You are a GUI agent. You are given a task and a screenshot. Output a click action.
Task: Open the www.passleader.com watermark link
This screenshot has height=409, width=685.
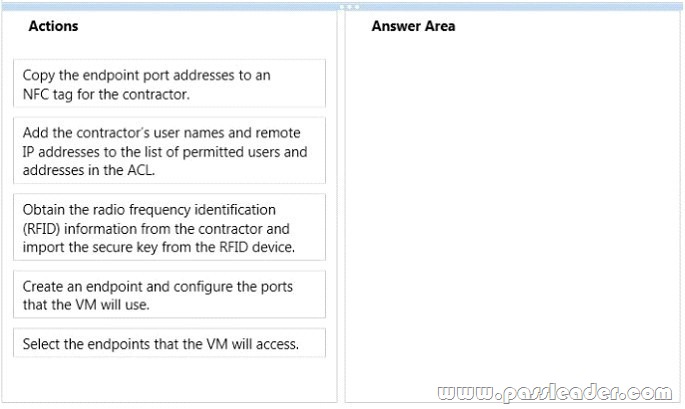pyautogui.click(x=555, y=392)
